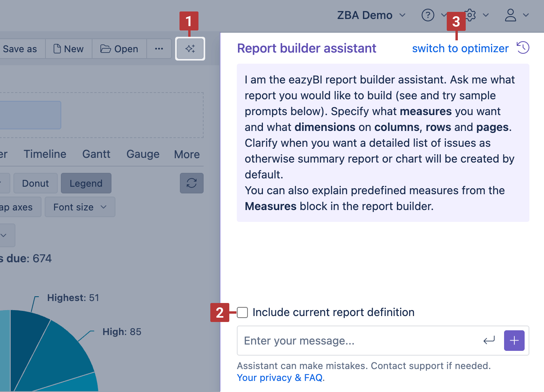Click the settings gear icon
The image size is (544, 392).
470,15
